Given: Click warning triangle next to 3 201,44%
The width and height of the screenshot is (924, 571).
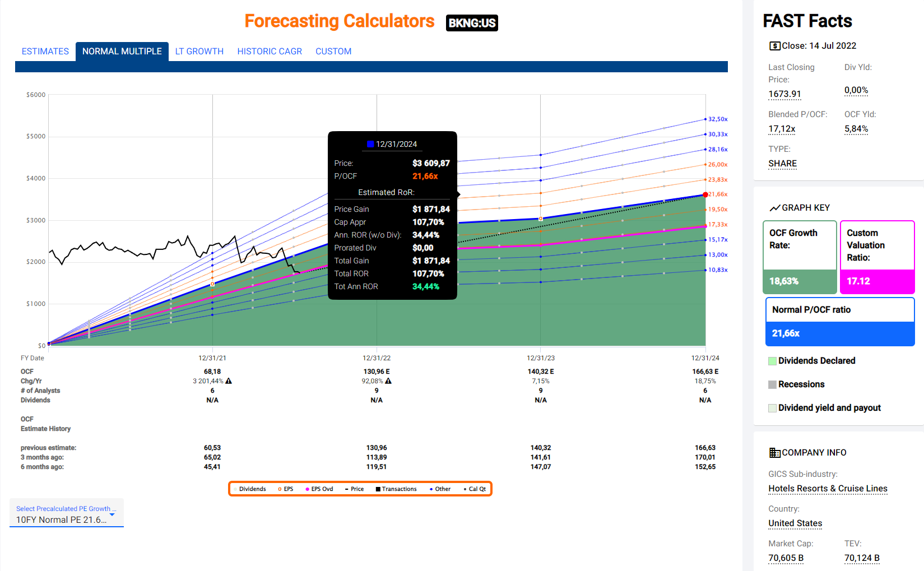Looking at the screenshot, I should point(229,381).
